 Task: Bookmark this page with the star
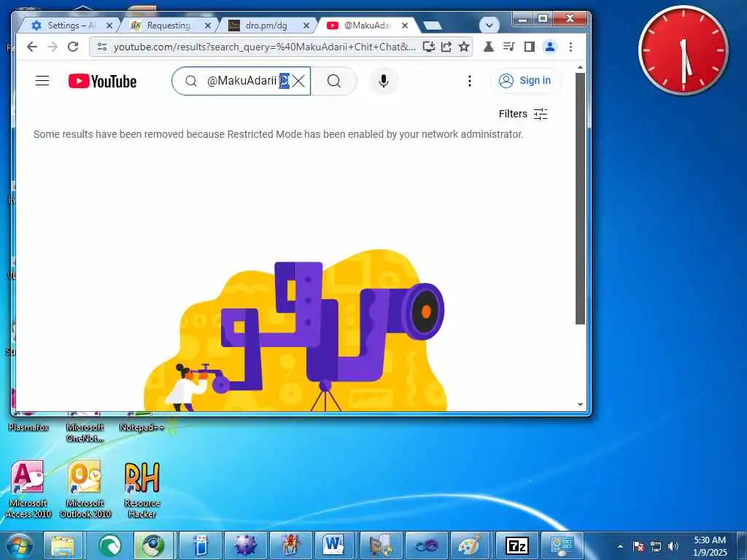pos(464,47)
